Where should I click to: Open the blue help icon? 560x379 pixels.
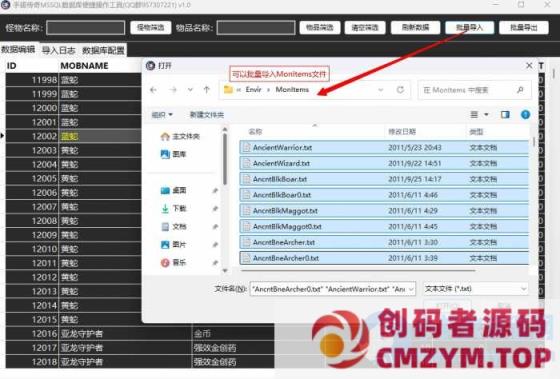coord(525,115)
